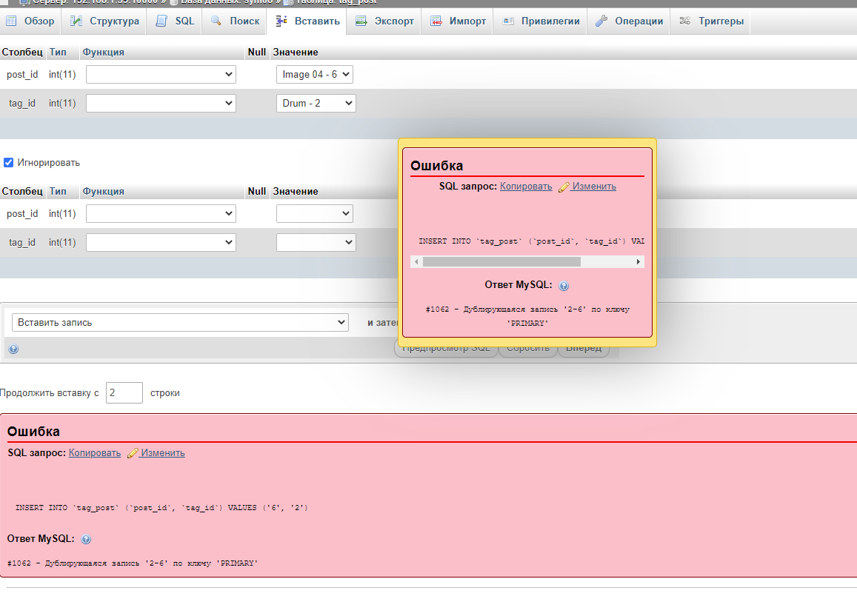
Task: Click the Предпросмотр SQL button
Action: click(446, 349)
